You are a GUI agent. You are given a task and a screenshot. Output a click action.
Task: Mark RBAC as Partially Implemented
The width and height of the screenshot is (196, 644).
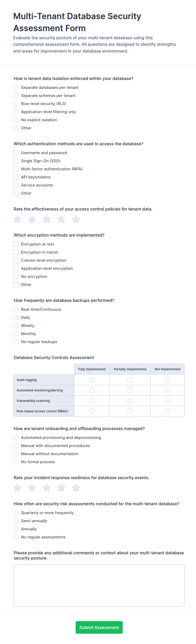130,411
